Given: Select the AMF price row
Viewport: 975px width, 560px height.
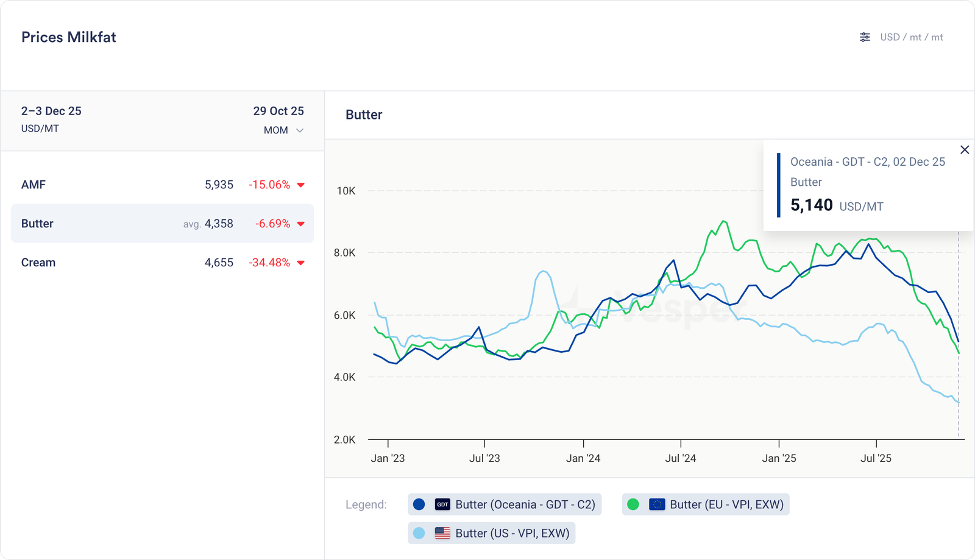Looking at the screenshot, I should click(x=162, y=185).
